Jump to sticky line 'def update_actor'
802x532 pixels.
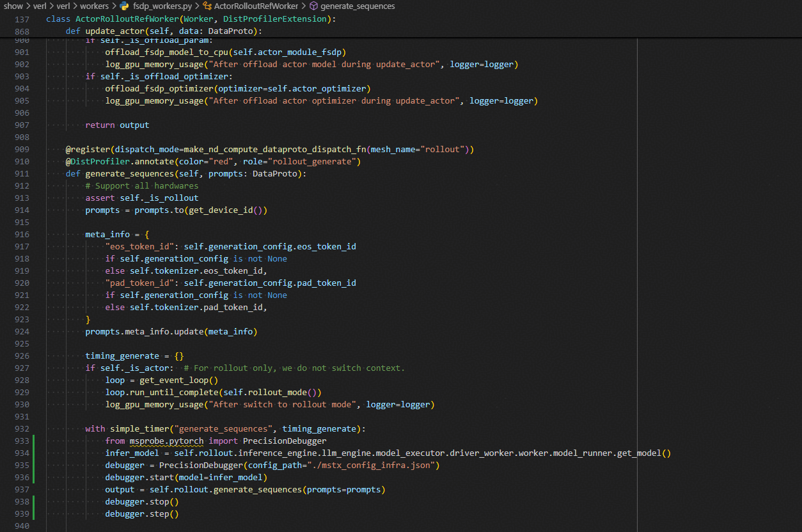click(164, 31)
